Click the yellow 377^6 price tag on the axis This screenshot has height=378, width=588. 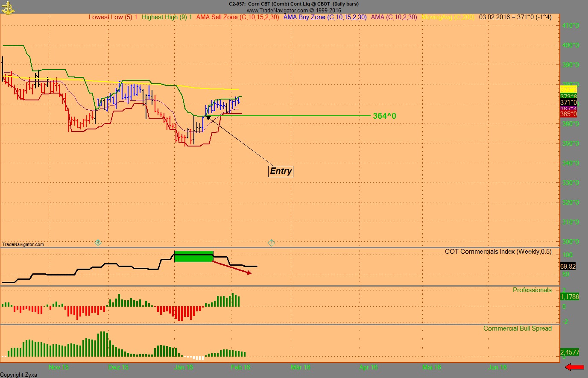(569, 88)
